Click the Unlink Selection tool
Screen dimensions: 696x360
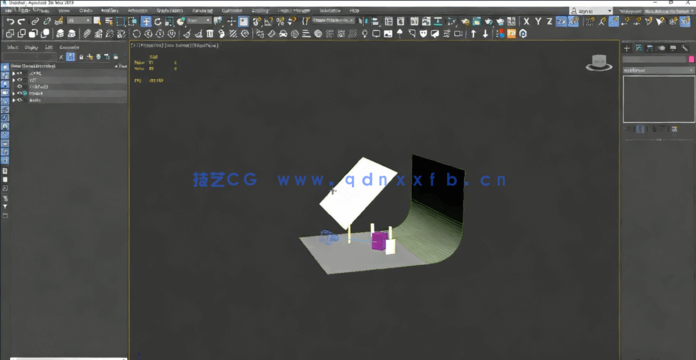[47, 21]
